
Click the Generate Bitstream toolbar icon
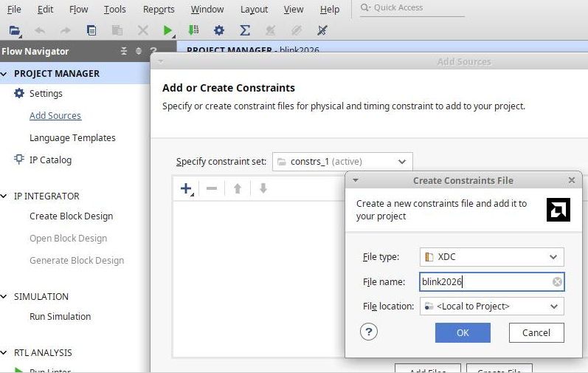coord(193,30)
